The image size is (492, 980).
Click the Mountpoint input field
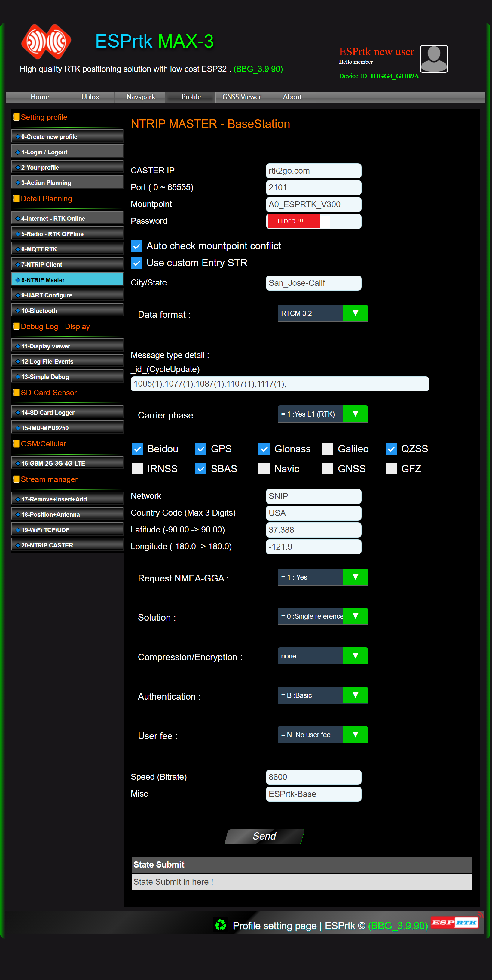[313, 204]
